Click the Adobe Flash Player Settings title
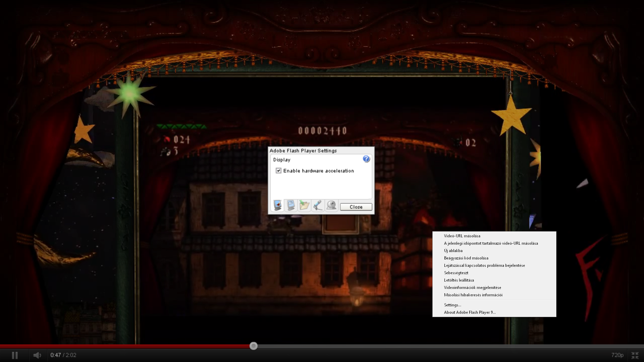Image resolution: width=644 pixels, height=362 pixels. pyautogui.click(x=303, y=151)
